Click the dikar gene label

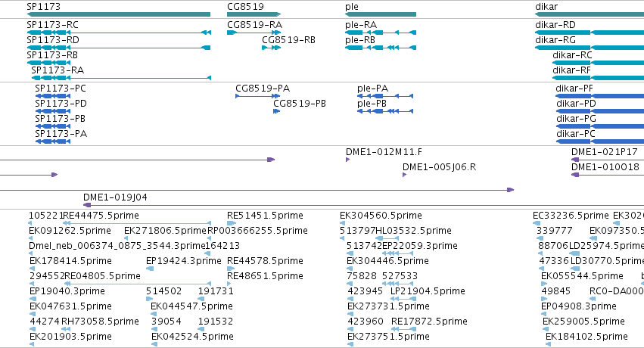click(x=546, y=7)
